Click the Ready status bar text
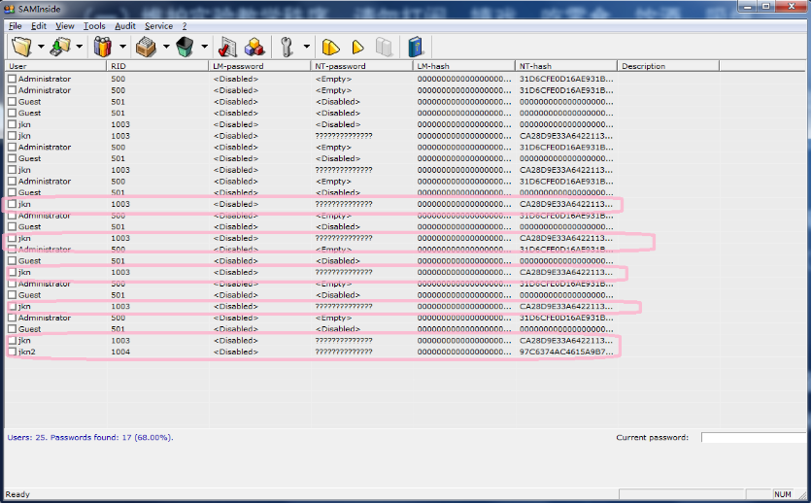Image resolution: width=812 pixels, height=504 pixels. (17, 494)
